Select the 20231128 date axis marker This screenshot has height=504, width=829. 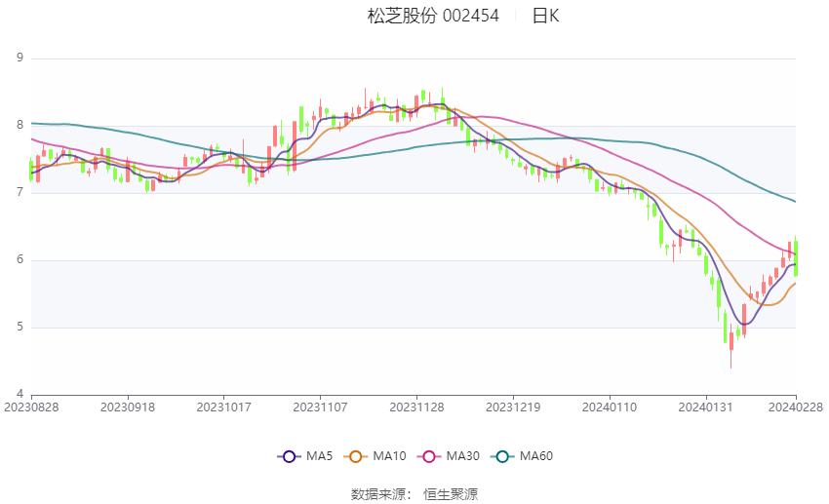[416, 407]
